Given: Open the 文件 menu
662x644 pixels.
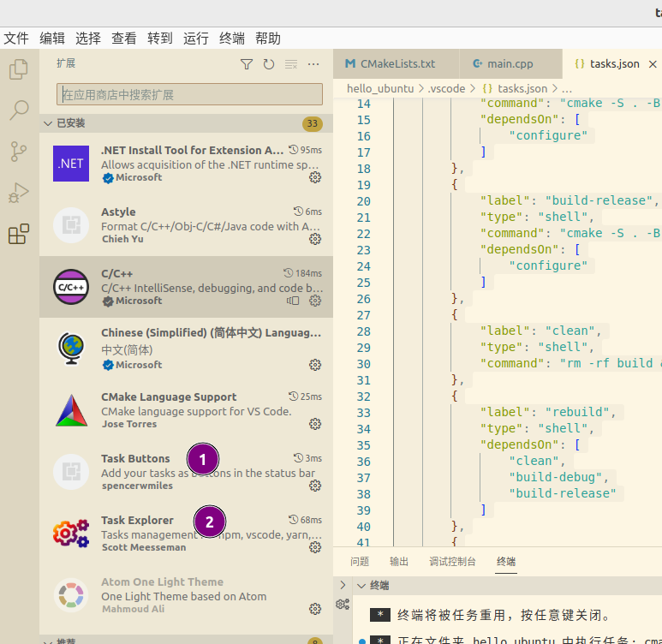Looking at the screenshot, I should tap(16, 39).
